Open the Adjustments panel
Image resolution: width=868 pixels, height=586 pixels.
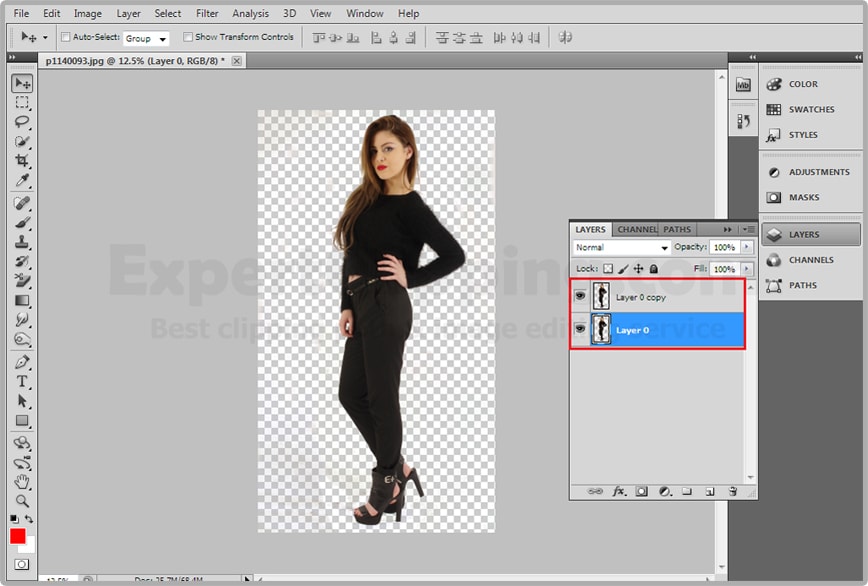click(x=818, y=172)
